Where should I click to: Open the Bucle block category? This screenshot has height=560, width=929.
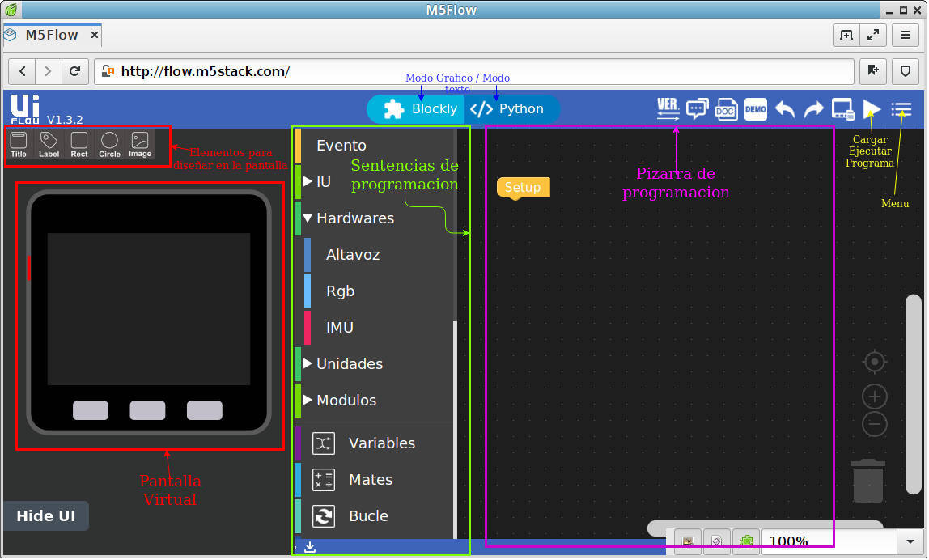(x=374, y=516)
